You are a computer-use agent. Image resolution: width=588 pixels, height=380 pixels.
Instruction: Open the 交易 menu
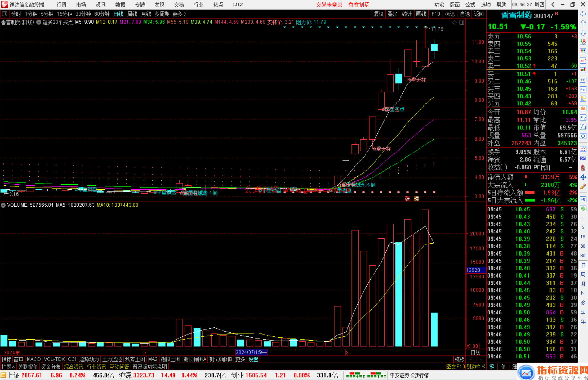pyautogui.click(x=179, y=4)
